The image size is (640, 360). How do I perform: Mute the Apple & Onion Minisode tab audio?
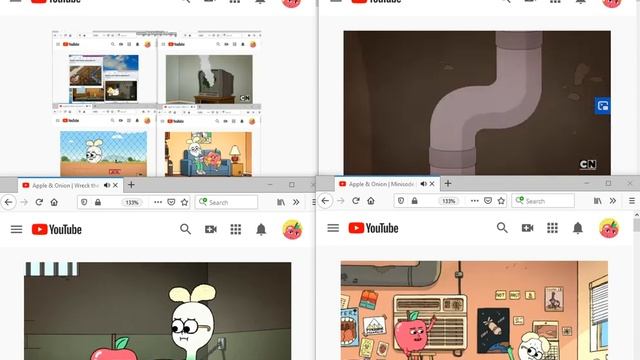(424, 184)
